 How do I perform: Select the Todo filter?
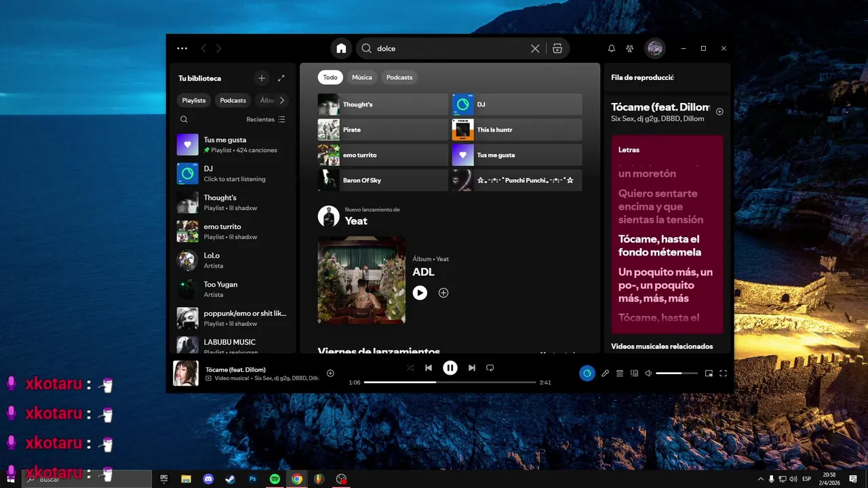click(330, 77)
